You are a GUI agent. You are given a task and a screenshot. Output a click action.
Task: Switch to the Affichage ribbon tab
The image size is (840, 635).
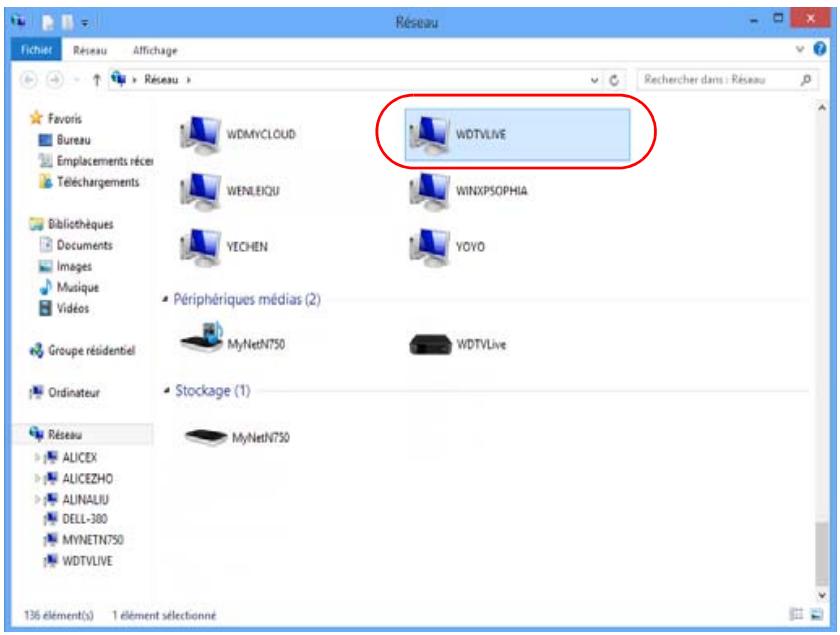click(155, 50)
